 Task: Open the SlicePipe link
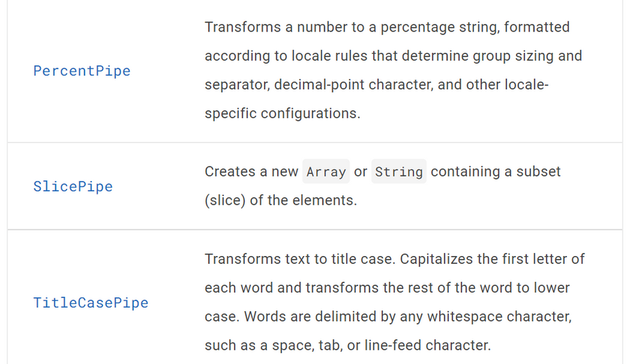tap(73, 187)
